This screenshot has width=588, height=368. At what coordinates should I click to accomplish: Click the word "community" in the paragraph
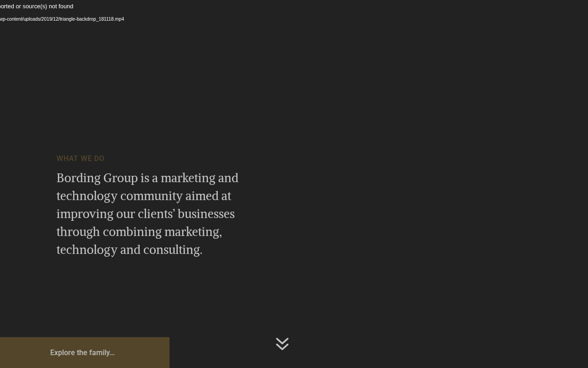pos(152,196)
